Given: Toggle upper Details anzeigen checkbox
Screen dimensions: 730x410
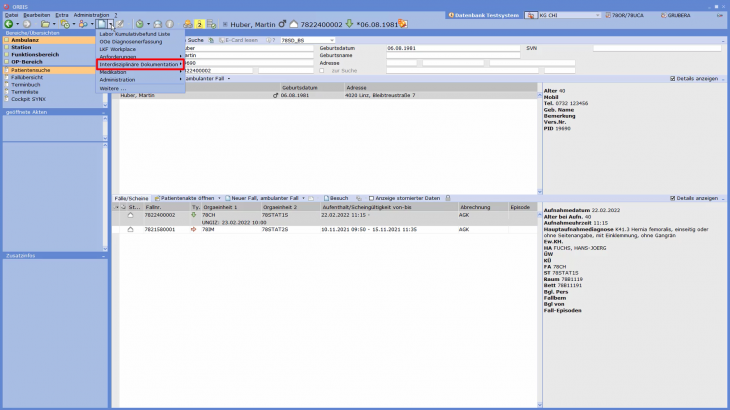Looking at the screenshot, I should click(x=673, y=78).
